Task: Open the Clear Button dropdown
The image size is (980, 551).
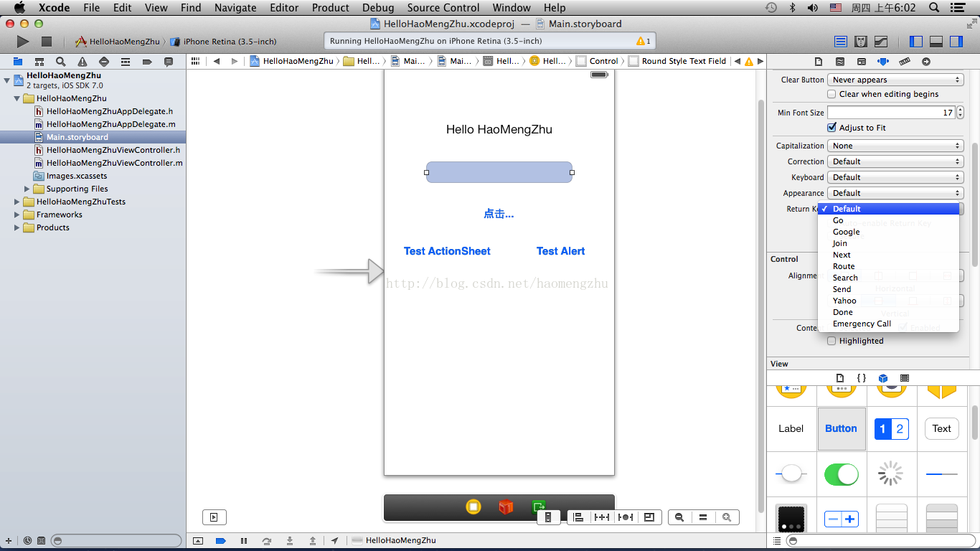Action: [x=895, y=80]
